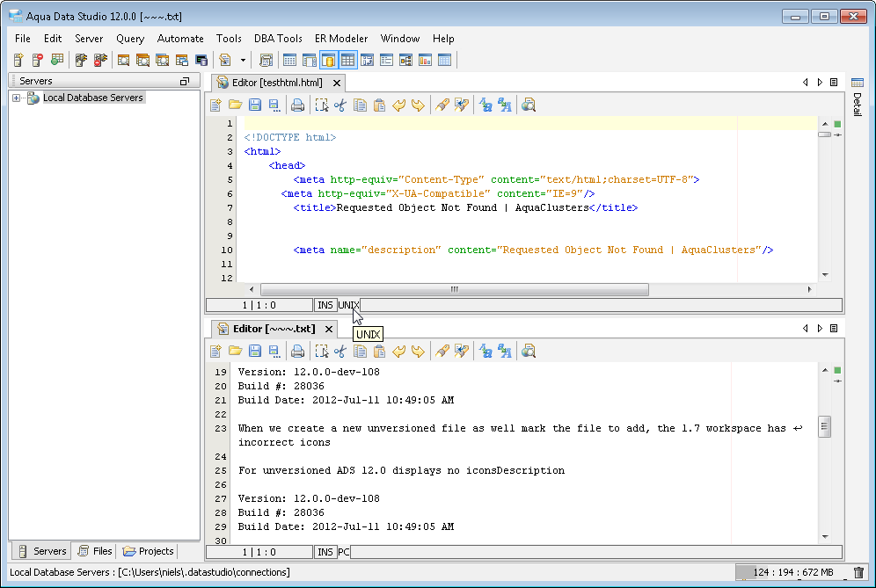
Task: Click scissors Cut icon in testhtml.html editor
Action: pos(340,105)
